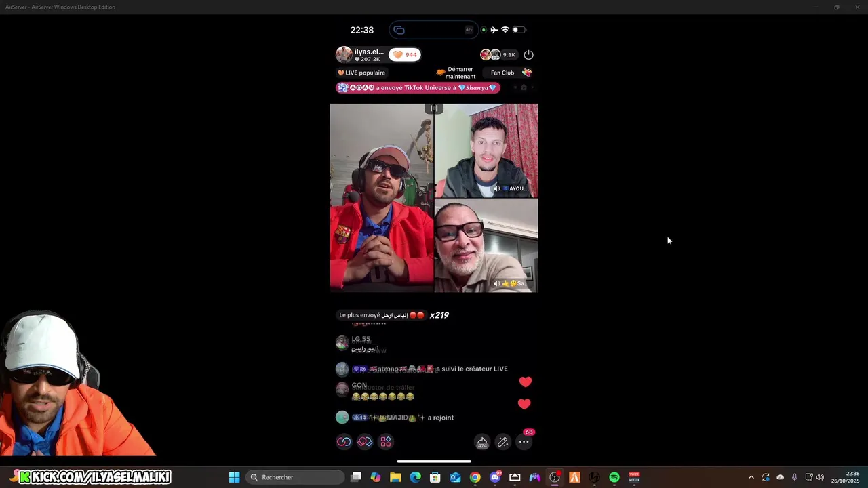The width and height of the screenshot is (868, 488).
Task: Open Spotify from the taskbar
Action: click(x=614, y=477)
